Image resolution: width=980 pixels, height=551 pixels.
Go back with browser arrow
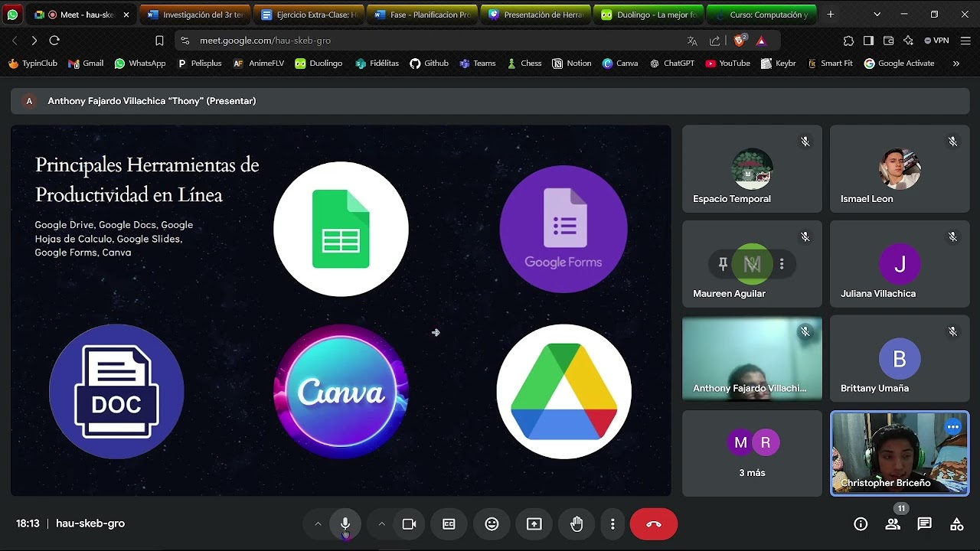[14, 41]
